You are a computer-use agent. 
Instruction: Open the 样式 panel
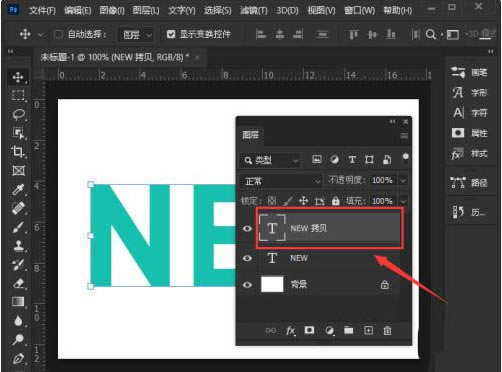point(469,154)
